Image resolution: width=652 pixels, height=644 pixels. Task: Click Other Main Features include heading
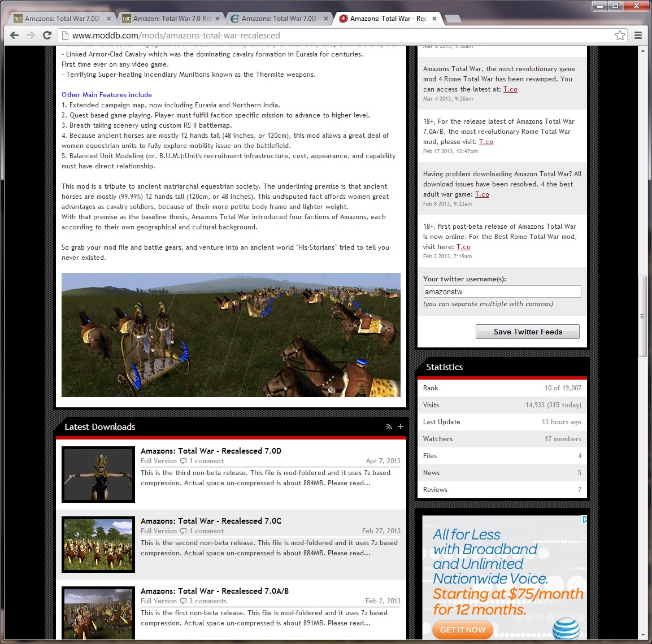[x=106, y=95]
